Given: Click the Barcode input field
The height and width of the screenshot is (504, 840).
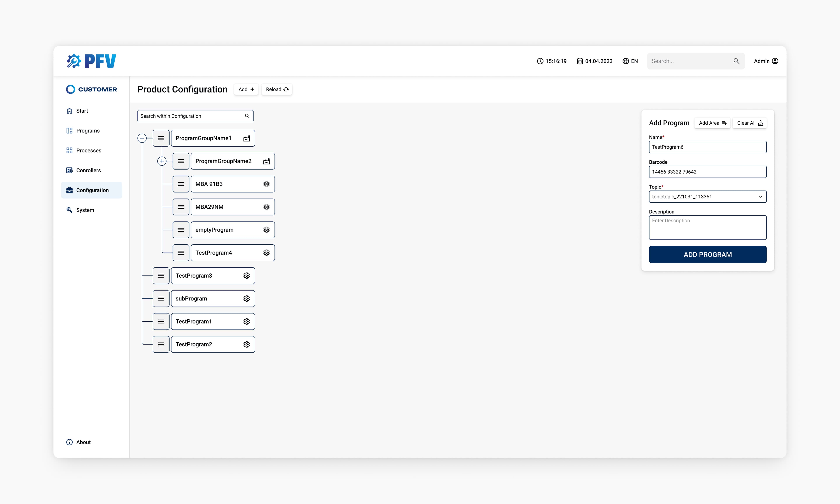Looking at the screenshot, I should [x=708, y=172].
